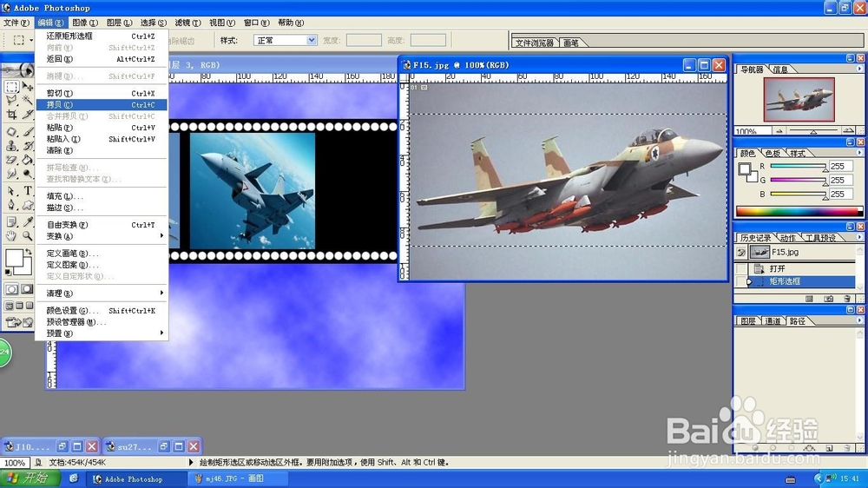Set history brush source box beside 打开 state
This screenshot has width=868, height=488.
pos(741,268)
